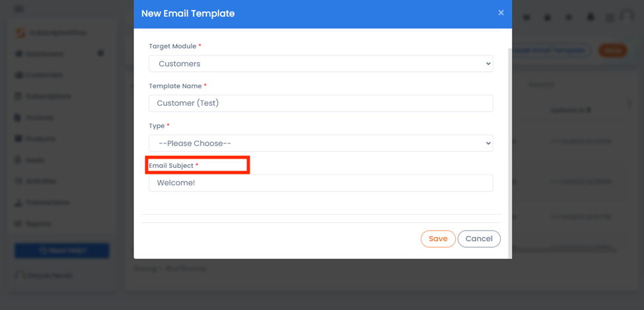Click the Invoices sidebar icon
The height and width of the screenshot is (310, 644).
18,118
